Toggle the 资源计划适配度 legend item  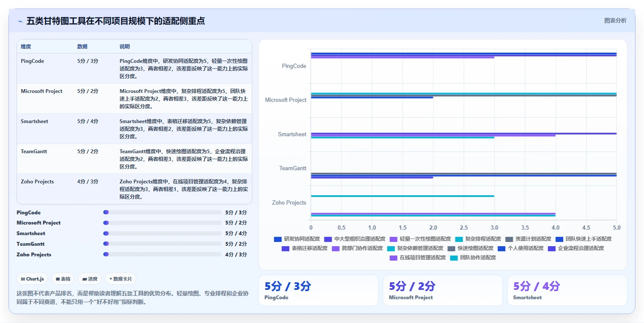coord(528,239)
